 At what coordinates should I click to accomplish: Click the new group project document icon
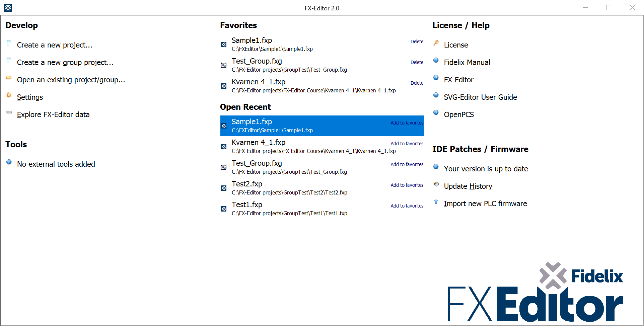click(x=9, y=60)
